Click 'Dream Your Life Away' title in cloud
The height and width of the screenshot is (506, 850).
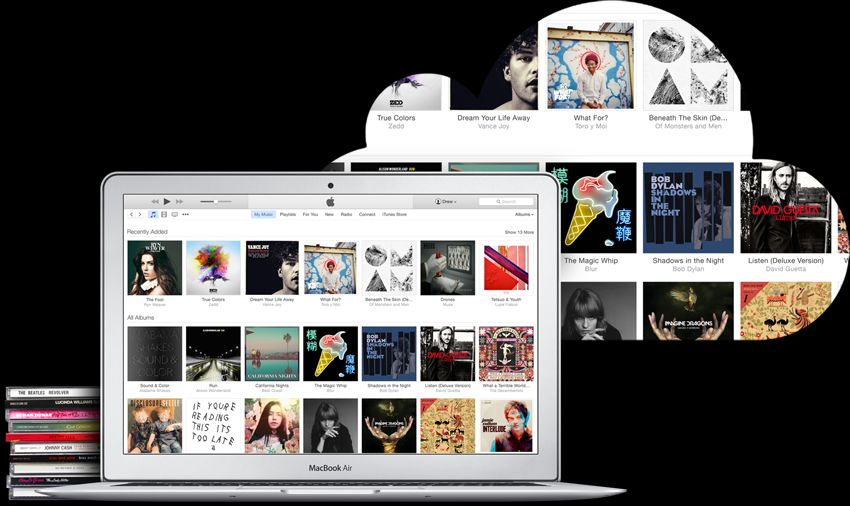point(494,118)
